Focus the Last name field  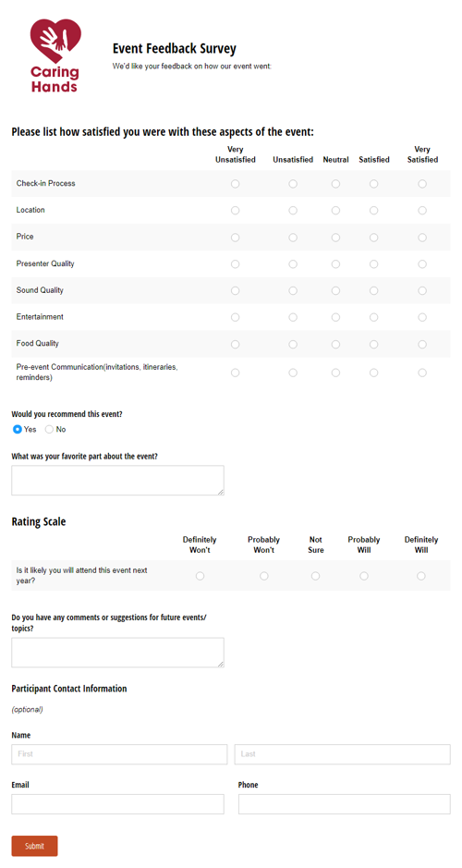pyautogui.click(x=343, y=754)
